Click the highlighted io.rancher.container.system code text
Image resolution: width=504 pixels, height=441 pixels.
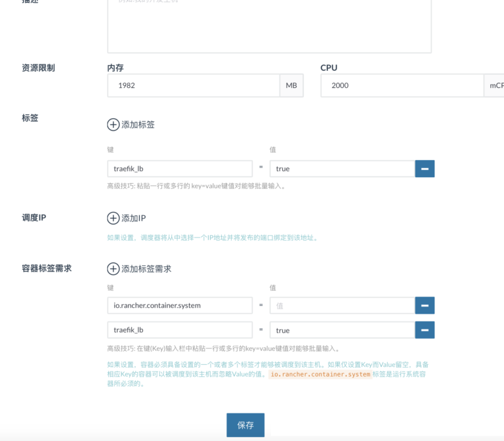(x=320, y=374)
